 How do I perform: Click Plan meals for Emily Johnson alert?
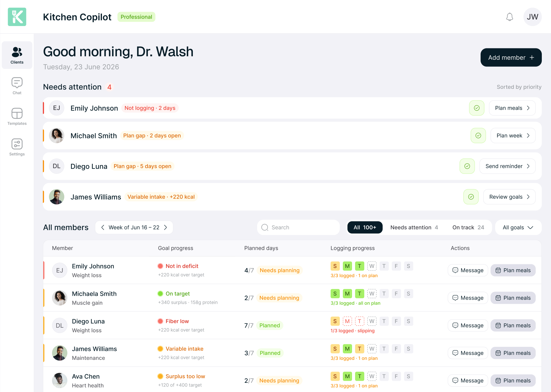[x=512, y=108]
